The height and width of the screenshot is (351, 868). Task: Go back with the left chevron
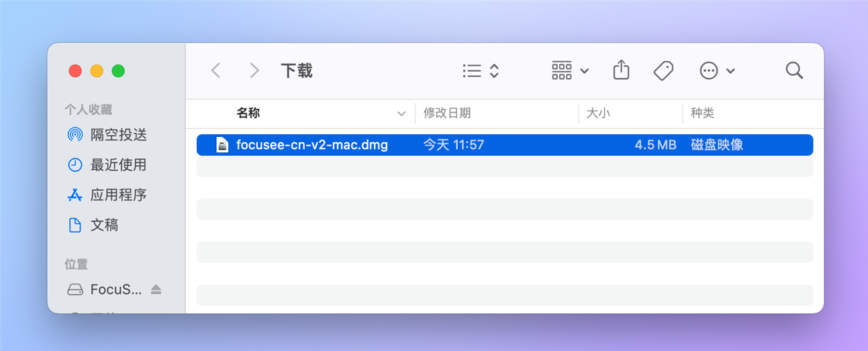point(215,70)
